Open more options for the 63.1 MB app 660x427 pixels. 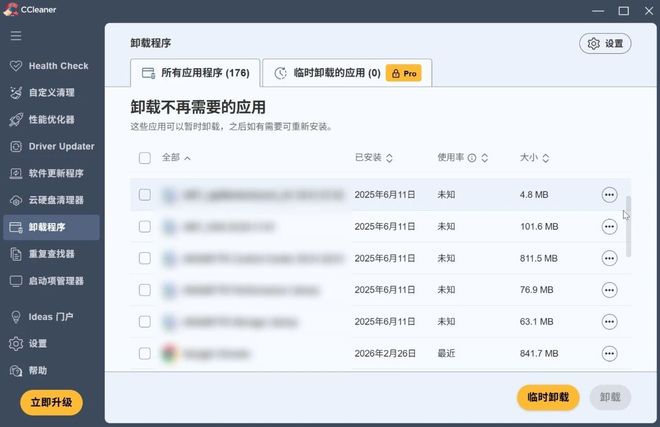pos(609,322)
